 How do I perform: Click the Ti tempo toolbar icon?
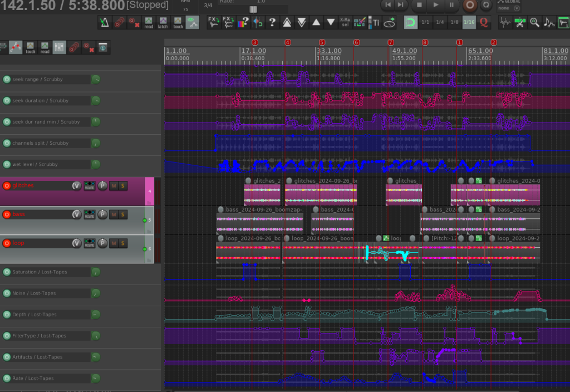(376, 23)
